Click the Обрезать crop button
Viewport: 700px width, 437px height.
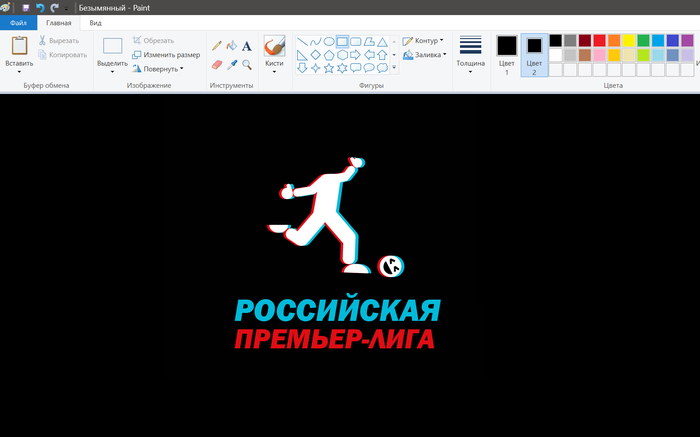point(154,41)
